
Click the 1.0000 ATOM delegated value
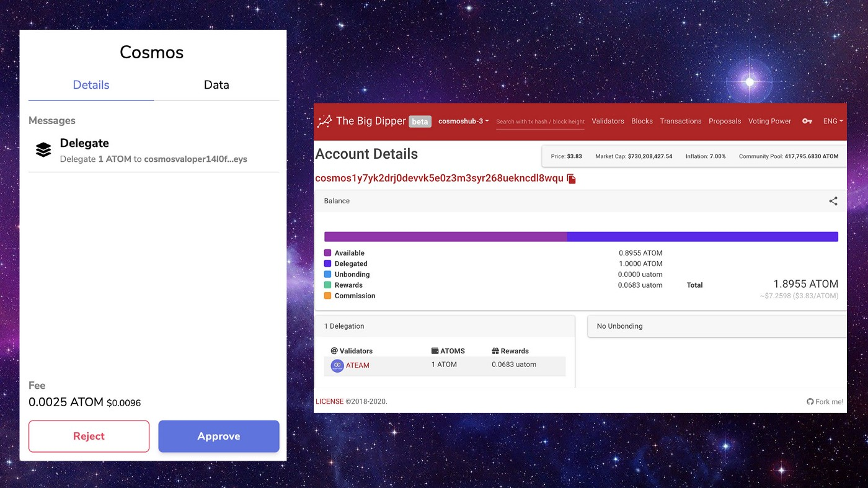coord(640,264)
